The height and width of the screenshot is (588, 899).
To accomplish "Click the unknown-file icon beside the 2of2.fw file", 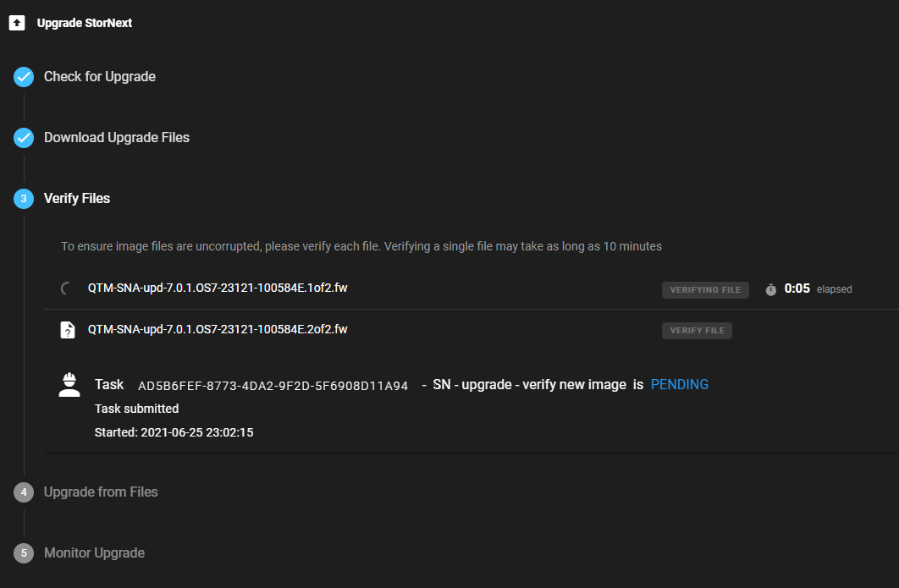I will pyautogui.click(x=68, y=330).
